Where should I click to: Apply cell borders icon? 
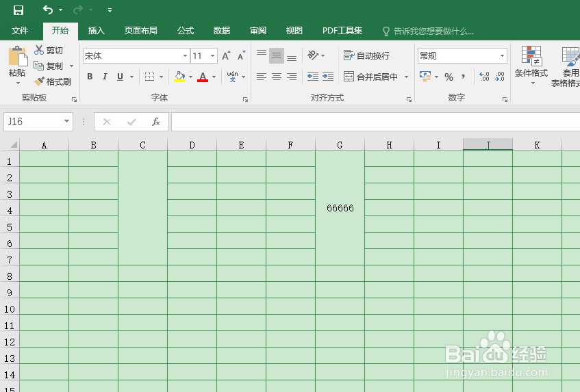(149, 77)
